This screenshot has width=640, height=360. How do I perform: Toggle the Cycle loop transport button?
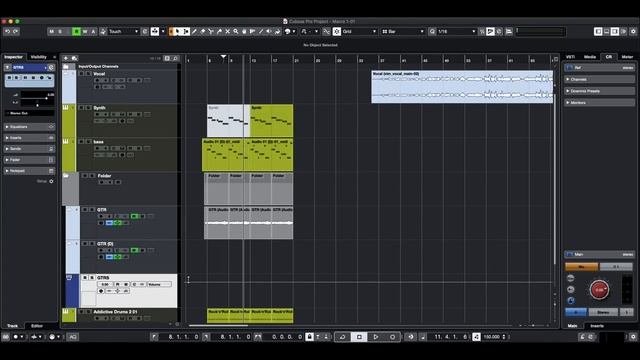point(342,337)
